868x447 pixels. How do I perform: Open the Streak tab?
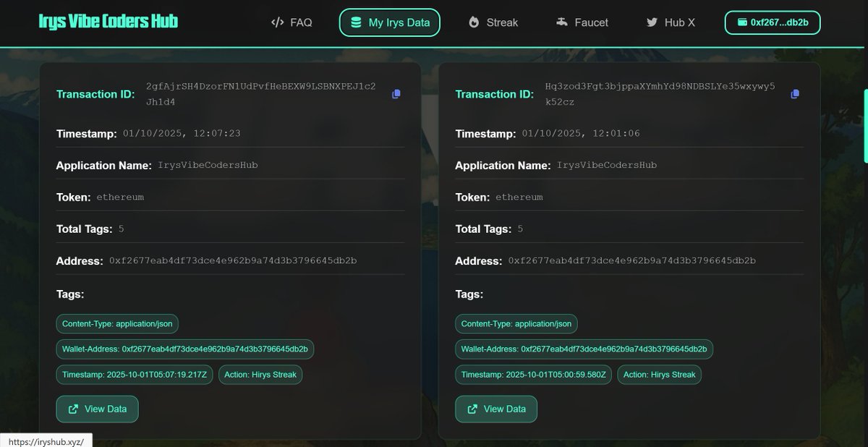click(493, 22)
